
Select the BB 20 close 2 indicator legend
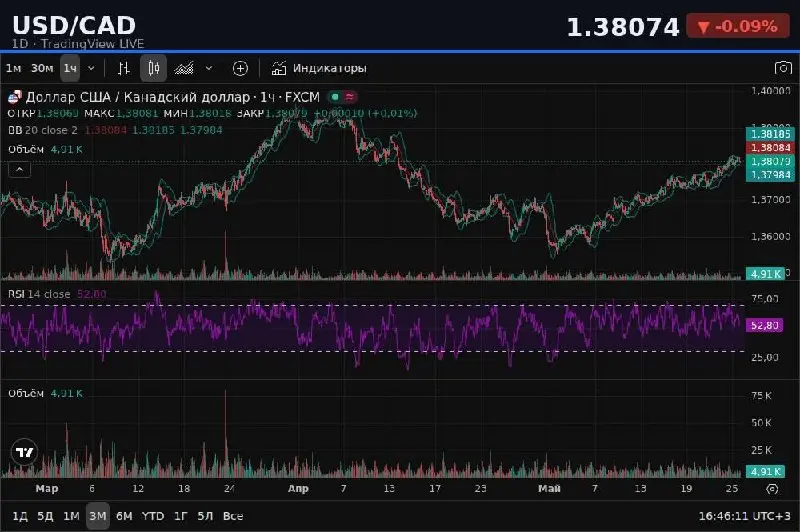[42, 130]
